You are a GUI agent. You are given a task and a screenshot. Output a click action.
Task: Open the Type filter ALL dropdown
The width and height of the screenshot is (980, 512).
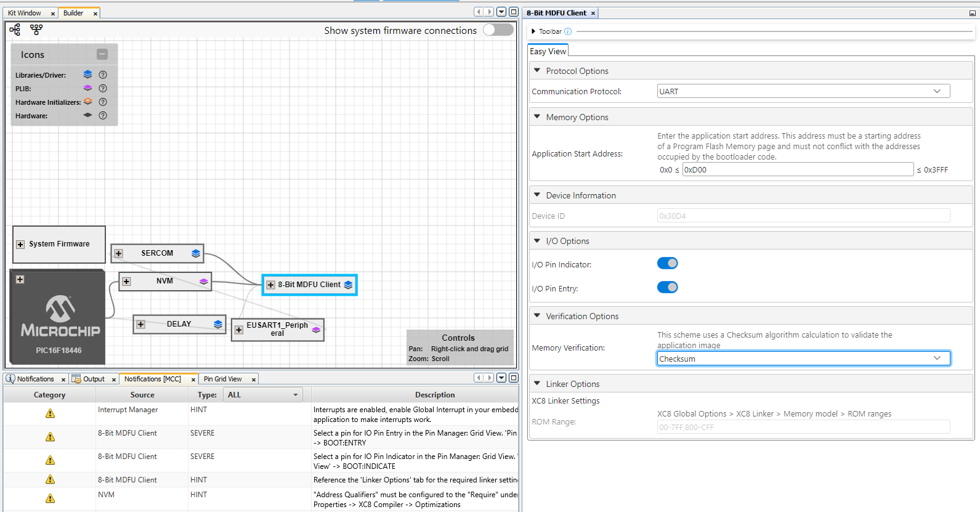[x=263, y=395]
